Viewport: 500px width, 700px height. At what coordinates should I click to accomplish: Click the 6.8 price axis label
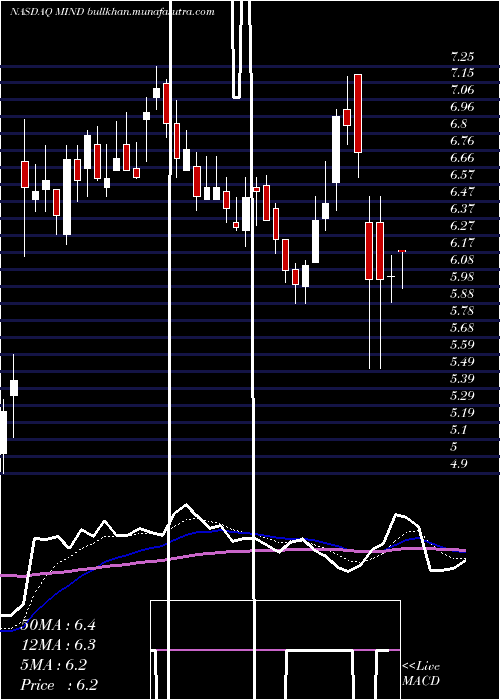point(459,124)
